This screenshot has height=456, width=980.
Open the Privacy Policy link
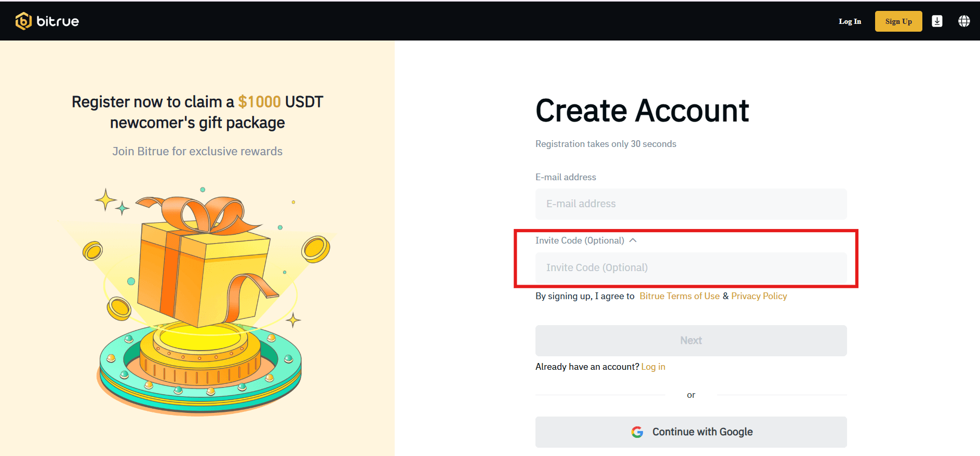pyautogui.click(x=759, y=296)
